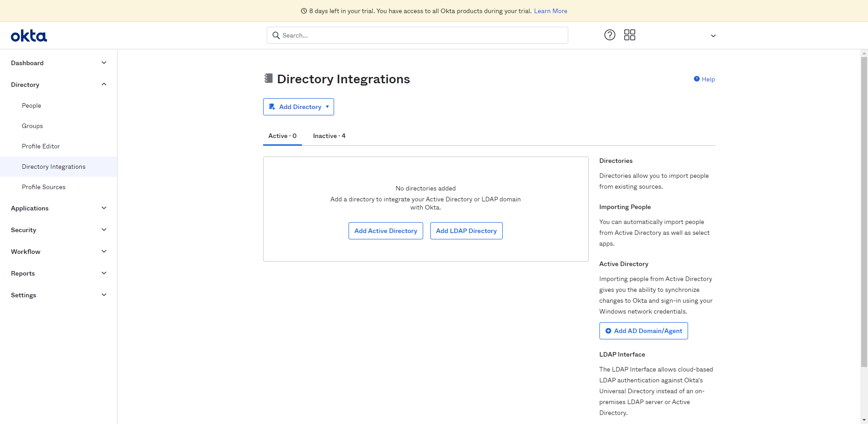Click Add Active Directory button
868x424 pixels.
coord(386,231)
